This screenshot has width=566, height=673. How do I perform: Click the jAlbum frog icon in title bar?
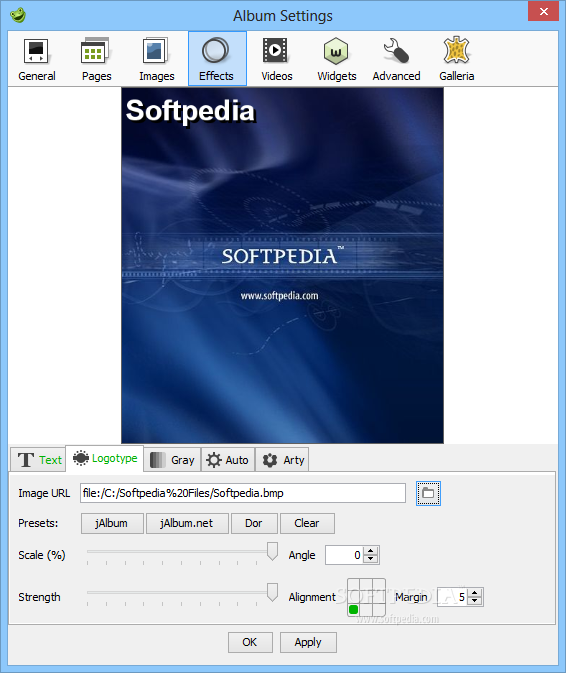[x=18, y=15]
